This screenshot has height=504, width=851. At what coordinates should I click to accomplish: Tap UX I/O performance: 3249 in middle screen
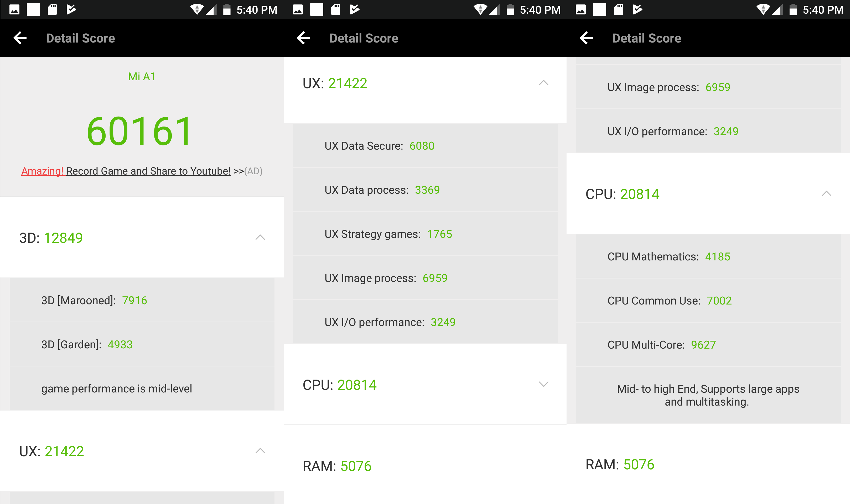[x=425, y=322]
